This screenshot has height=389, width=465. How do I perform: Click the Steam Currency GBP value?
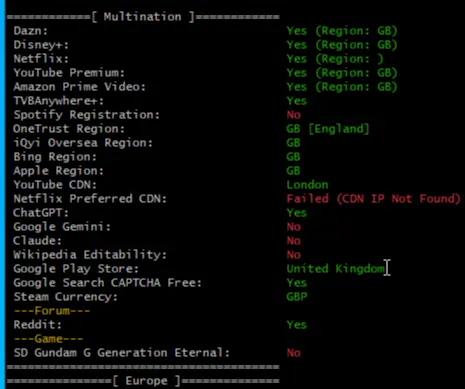(297, 297)
